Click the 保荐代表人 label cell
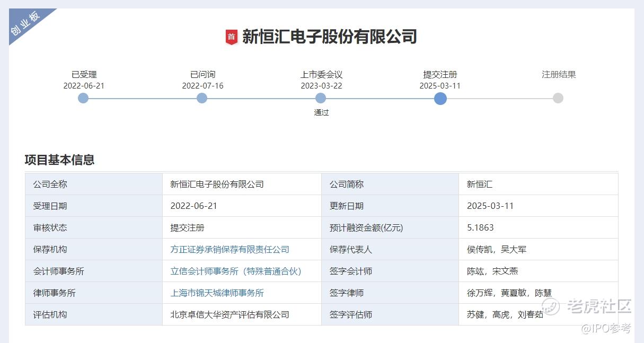 390,249
